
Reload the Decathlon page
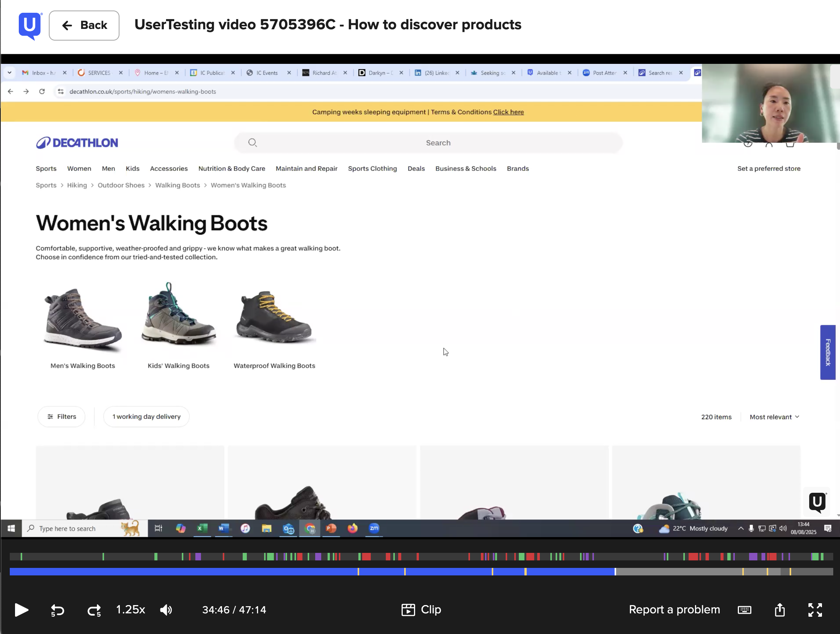(x=42, y=92)
